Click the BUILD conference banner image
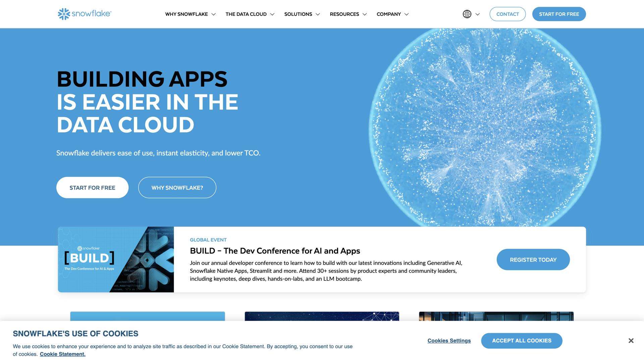The image size is (644, 362). [x=116, y=259]
